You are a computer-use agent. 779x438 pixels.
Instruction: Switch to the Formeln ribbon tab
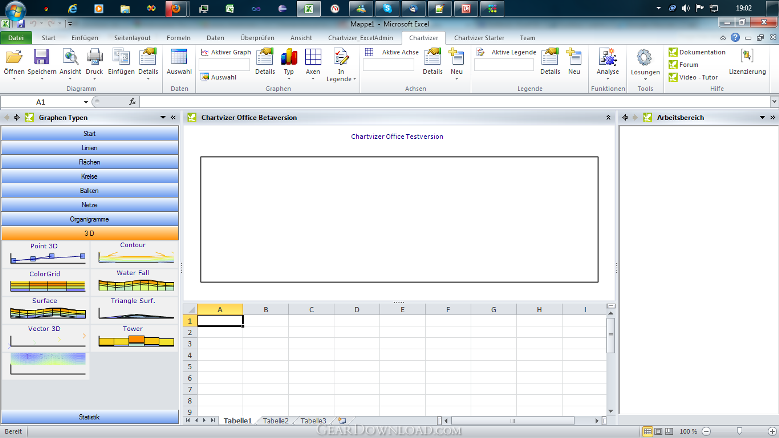[x=178, y=38]
